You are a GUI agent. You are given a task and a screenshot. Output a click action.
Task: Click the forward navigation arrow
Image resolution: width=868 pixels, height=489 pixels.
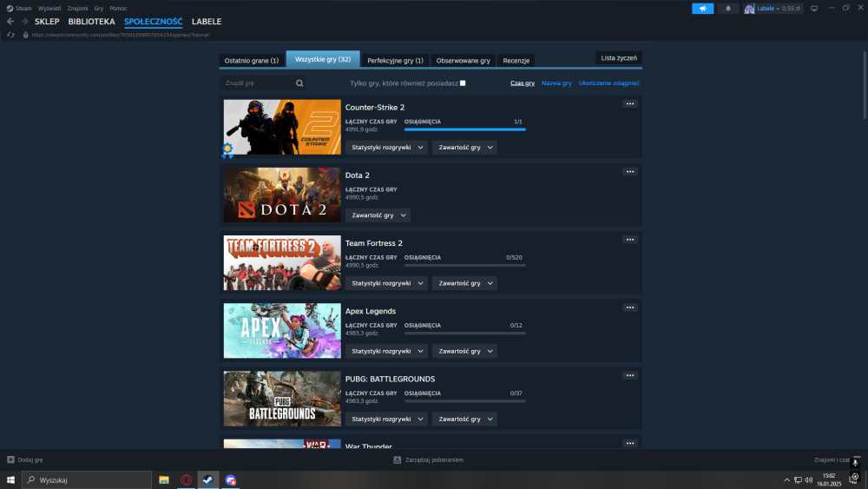24,21
